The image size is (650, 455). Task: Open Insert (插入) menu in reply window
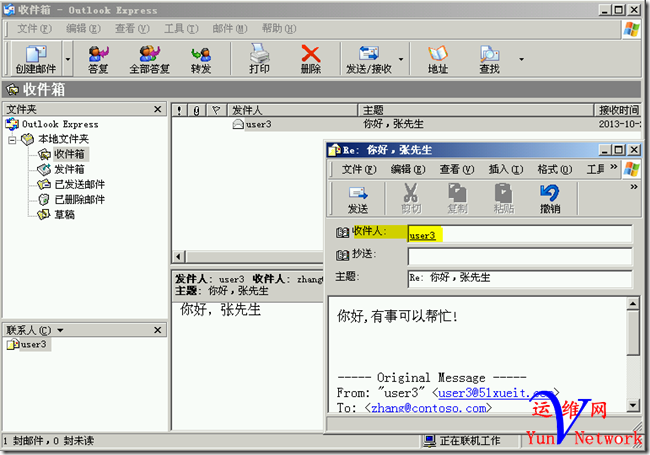pyautogui.click(x=506, y=169)
